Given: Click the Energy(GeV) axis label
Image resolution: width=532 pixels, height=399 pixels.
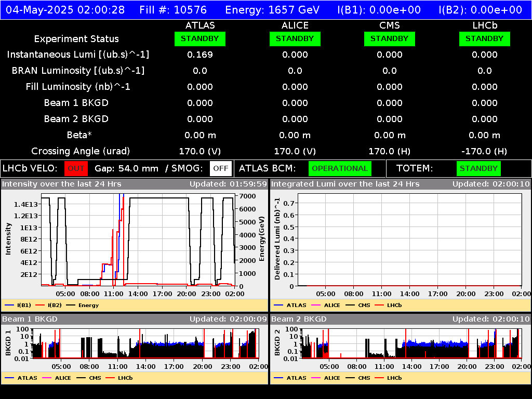Looking at the screenshot, I should click(262, 239).
